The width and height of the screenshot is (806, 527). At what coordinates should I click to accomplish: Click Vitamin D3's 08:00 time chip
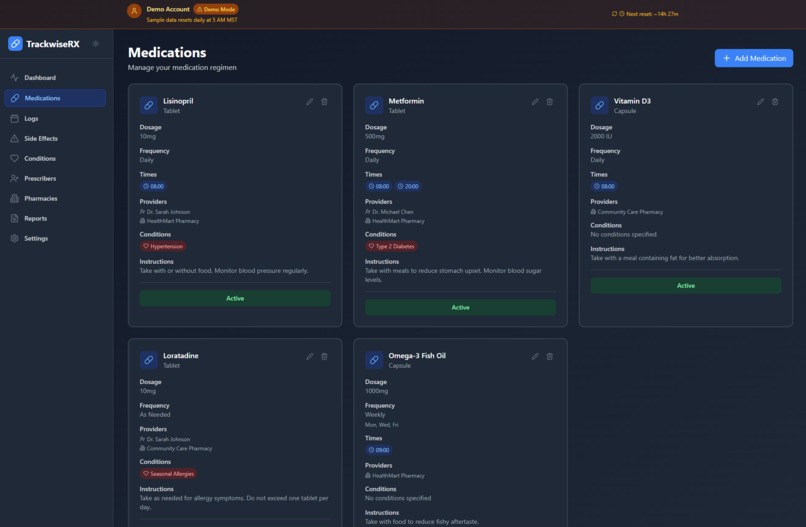point(604,186)
